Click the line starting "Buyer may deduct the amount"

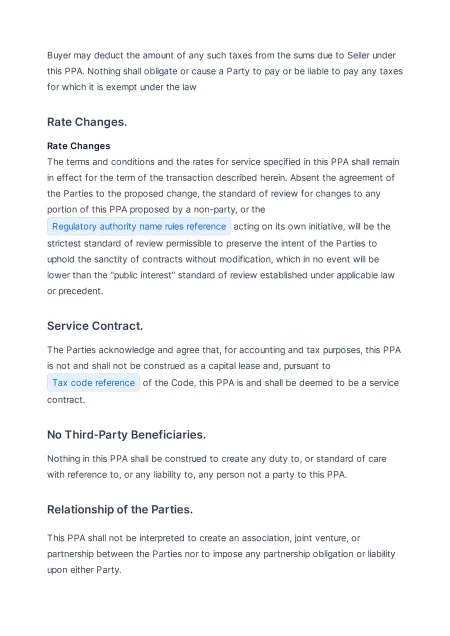pyautogui.click(x=221, y=55)
